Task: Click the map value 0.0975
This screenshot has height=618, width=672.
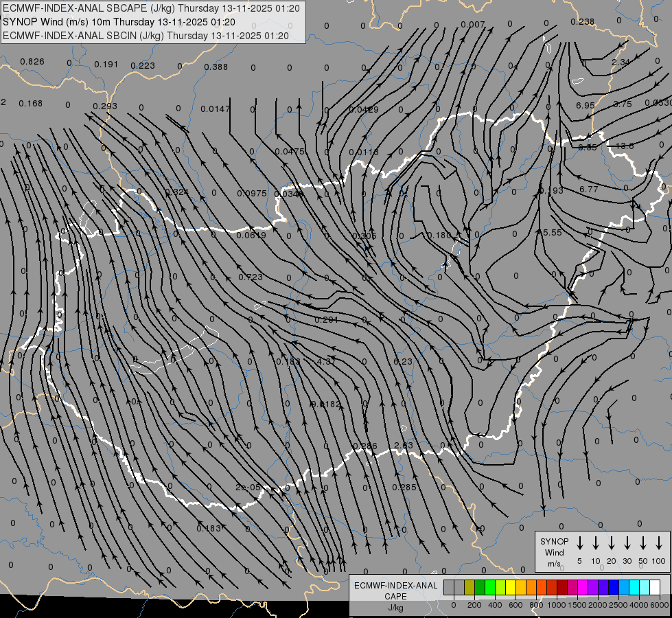Action: (252, 194)
